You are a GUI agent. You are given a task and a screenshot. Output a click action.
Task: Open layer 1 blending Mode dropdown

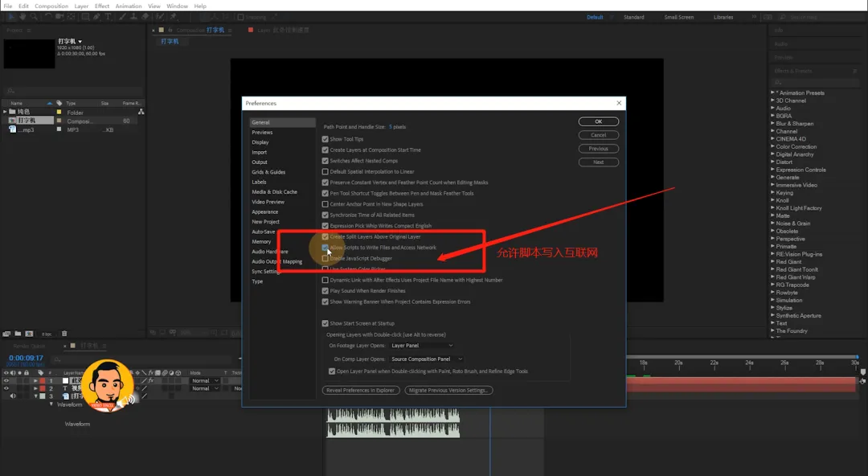[x=205, y=380]
